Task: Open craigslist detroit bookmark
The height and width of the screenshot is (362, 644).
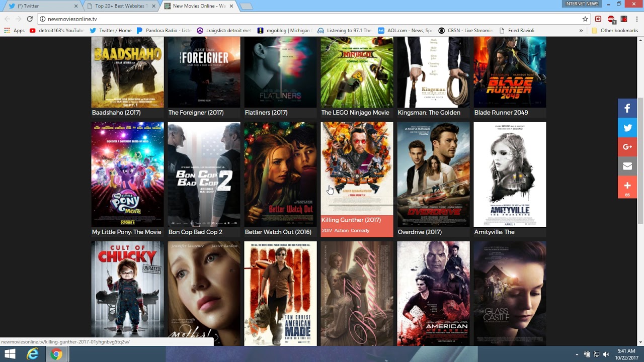Action: (224, 31)
